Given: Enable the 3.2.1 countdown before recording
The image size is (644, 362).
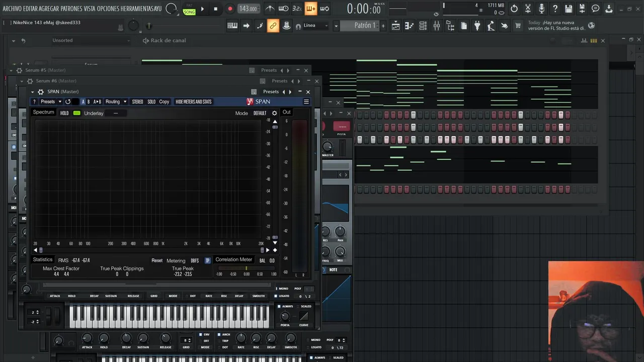Looking at the screenshot, I should point(297,9).
